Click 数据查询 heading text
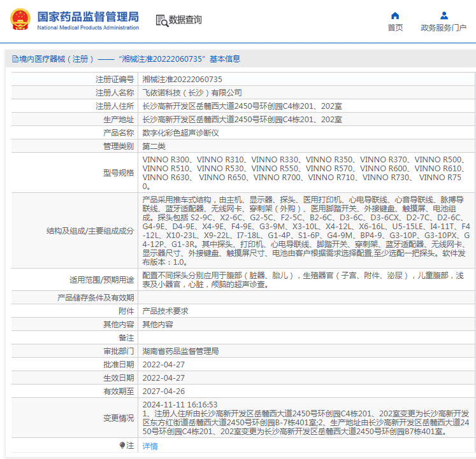The image size is (476, 459). click(x=185, y=20)
